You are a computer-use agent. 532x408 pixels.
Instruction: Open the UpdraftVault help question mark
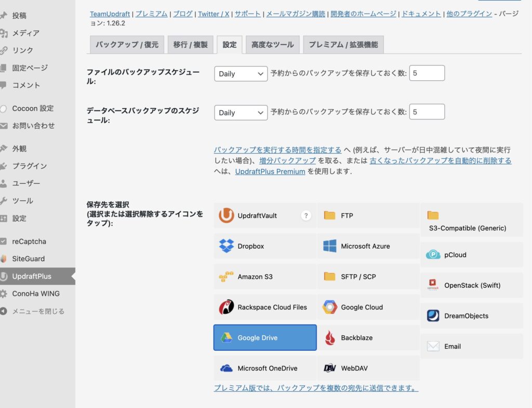point(306,215)
